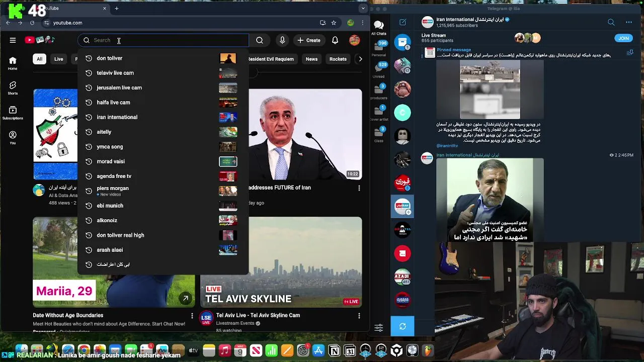Open Telegram search magnifier
Screen dimensions: 644x362
(x=611, y=22)
